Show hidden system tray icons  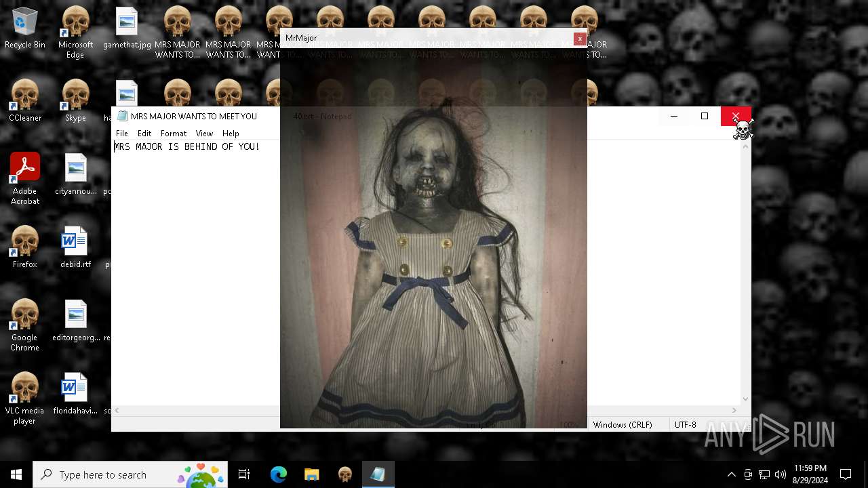click(x=731, y=474)
